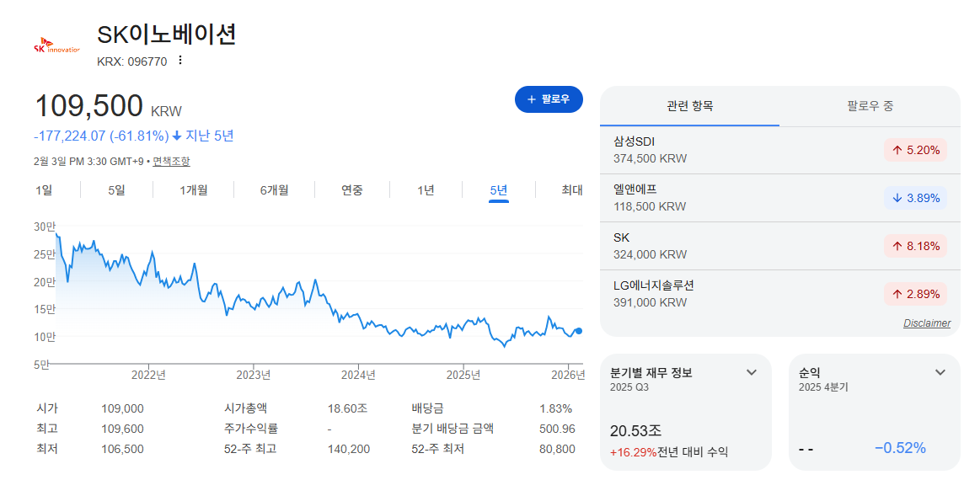Click the 시가총액 value 18.60조
The width and height of the screenshot is (980, 480).
point(347,408)
